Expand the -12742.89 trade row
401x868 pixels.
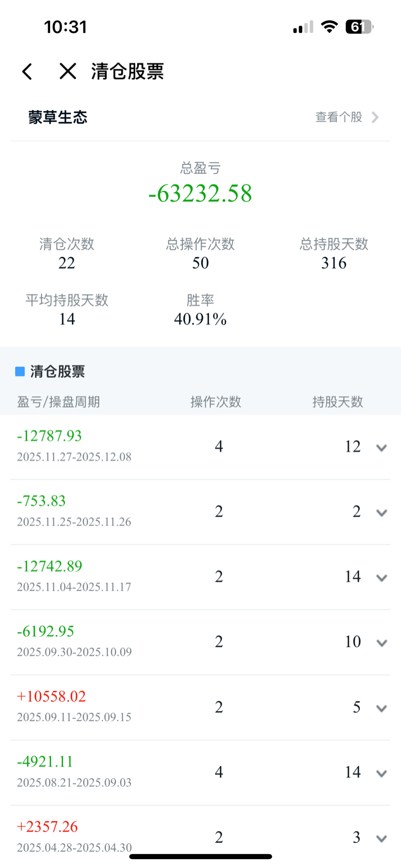tap(382, 578)
